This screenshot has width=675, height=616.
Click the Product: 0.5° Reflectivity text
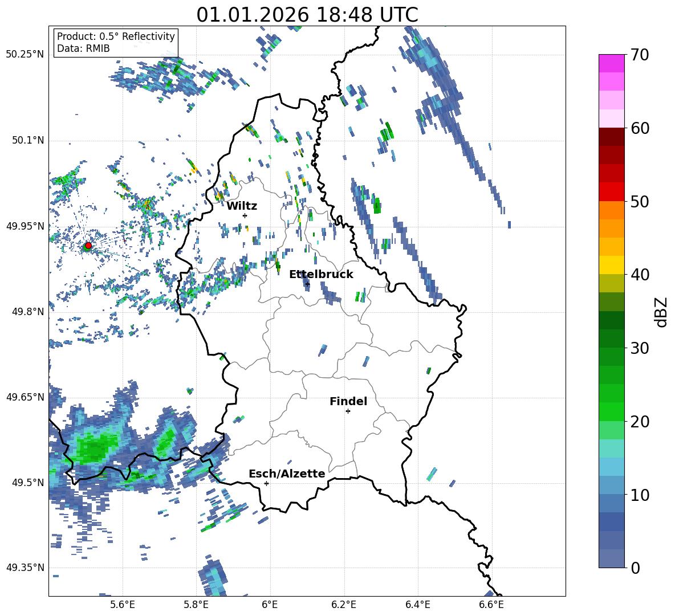[x=116, y=36]
